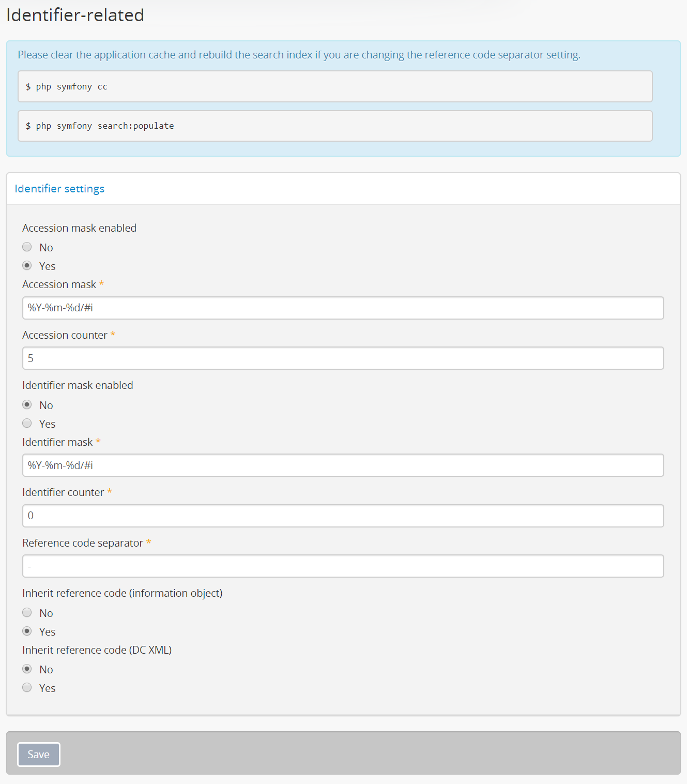Select "No" for Inherit reference code (DC XML)
Image resolution: width=687 pixels, height=784 pixels.
(x=27, y=669)
